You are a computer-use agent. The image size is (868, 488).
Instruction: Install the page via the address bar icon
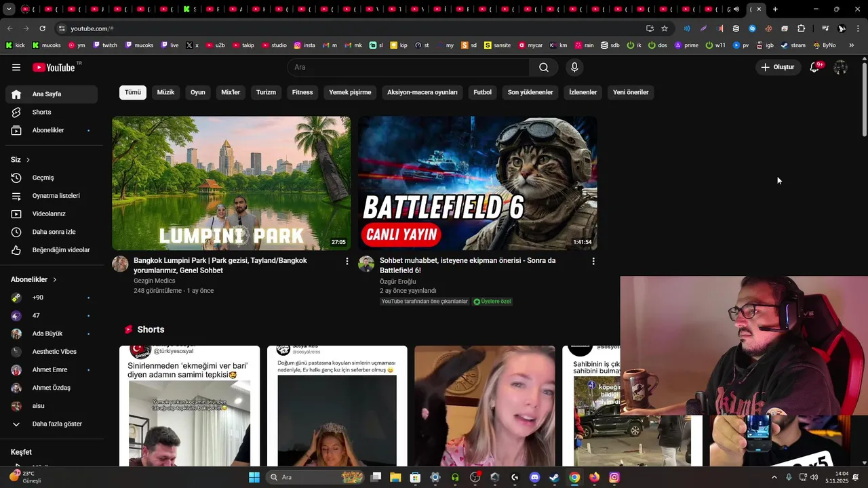[x=650, y=28]
